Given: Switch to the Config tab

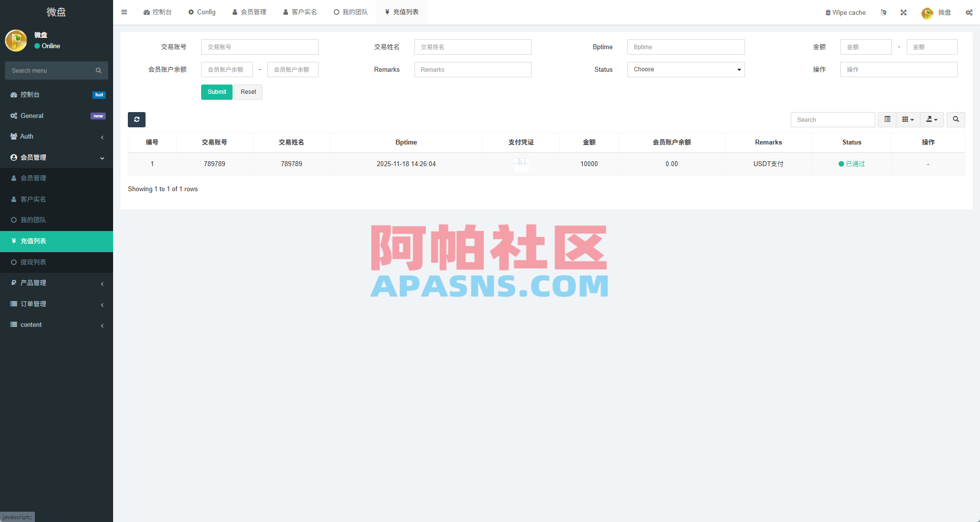Looking at the screenshot, I should [202, 12].
